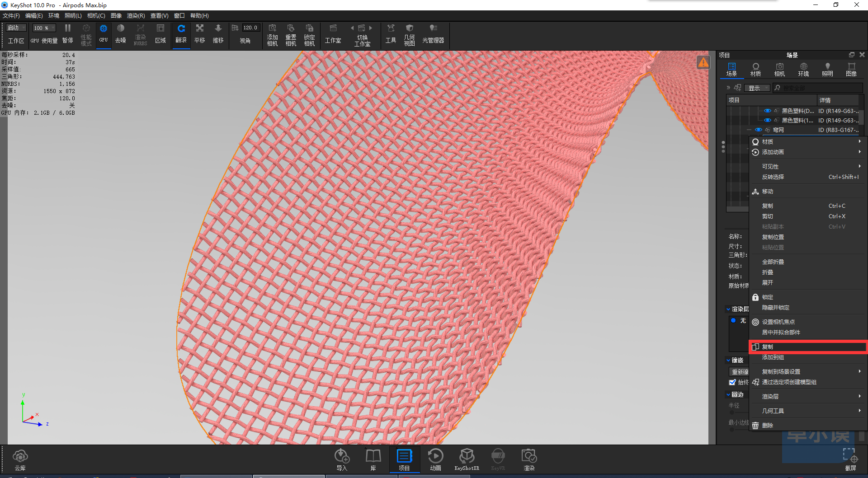The image size is (868, 478).
Task: Open the 渲染(R) menu
Action: (136, 16)
